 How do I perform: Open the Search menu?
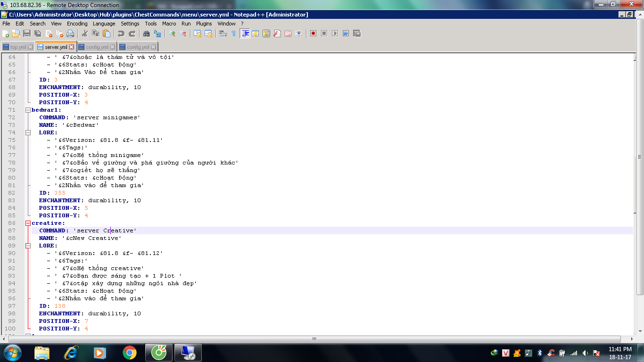click(38, 24)
